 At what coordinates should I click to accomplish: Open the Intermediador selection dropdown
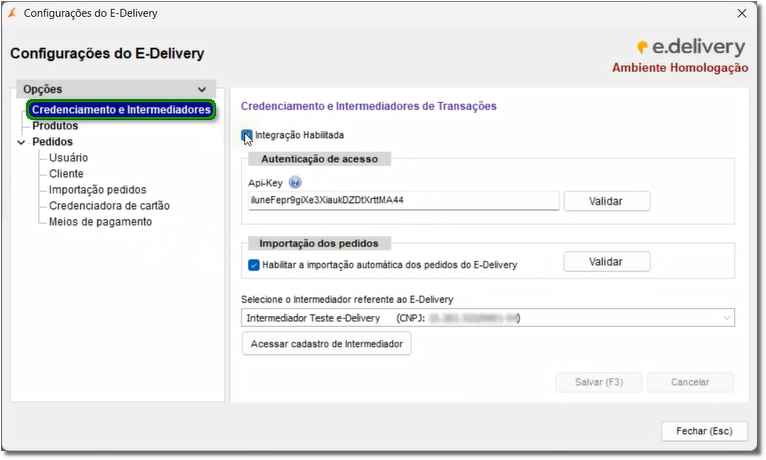pos(726,318)
